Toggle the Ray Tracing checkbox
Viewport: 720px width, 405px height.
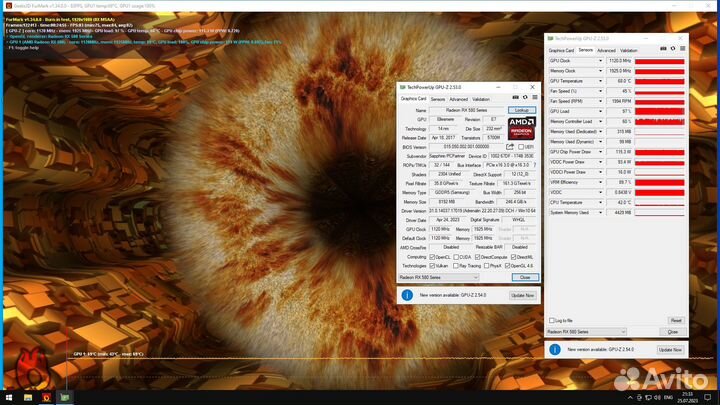[x=456, y=266]
